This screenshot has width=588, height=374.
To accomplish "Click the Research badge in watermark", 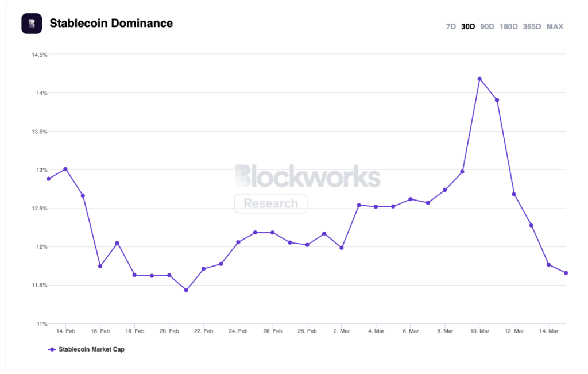I will point(270,203).
